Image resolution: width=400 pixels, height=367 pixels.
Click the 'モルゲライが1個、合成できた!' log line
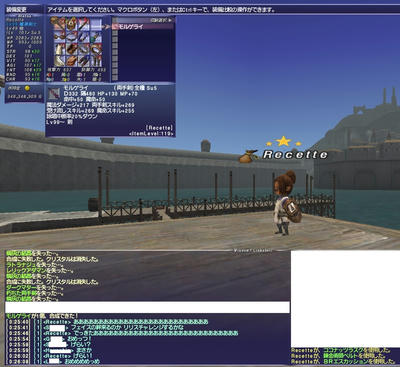tap(42, 316)
